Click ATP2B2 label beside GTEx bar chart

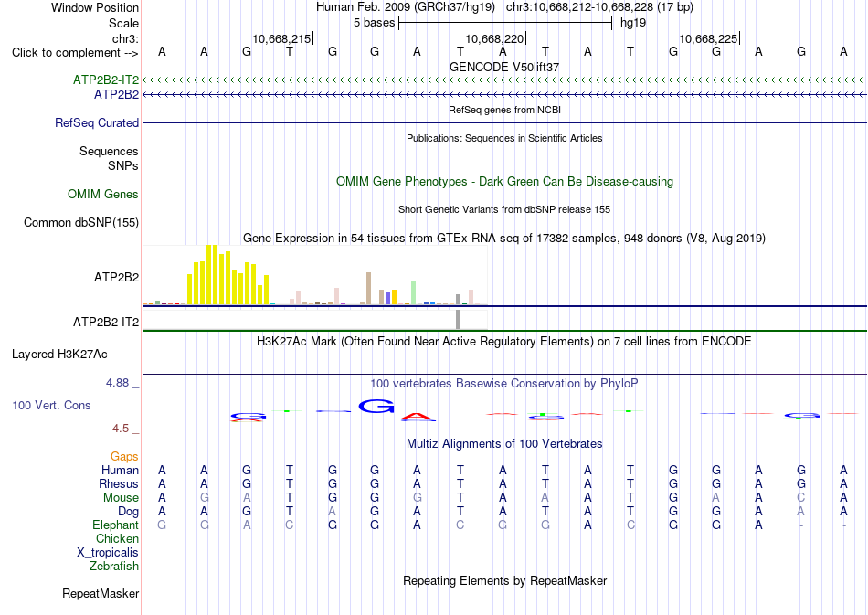click(116, 277)
